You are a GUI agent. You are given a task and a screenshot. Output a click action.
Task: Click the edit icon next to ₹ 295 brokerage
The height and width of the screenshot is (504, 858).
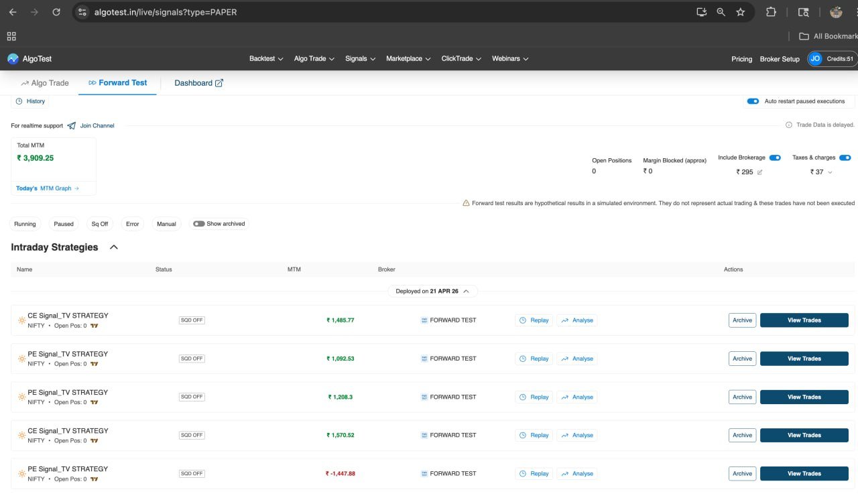pos(759,172)
